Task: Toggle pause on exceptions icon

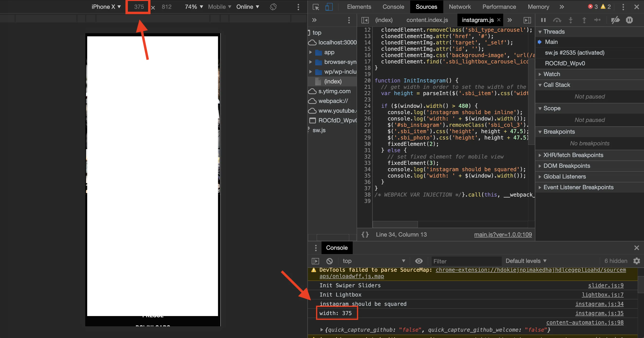Action: coord(629,20)
